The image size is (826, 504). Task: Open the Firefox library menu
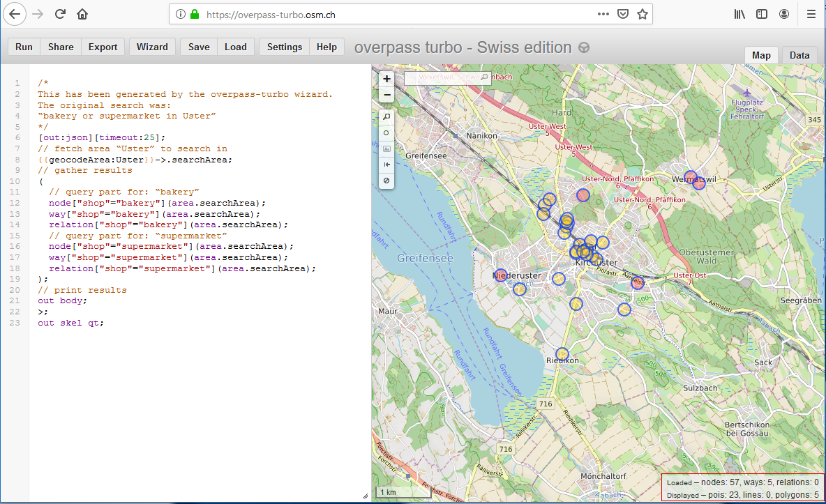point(739,14)
